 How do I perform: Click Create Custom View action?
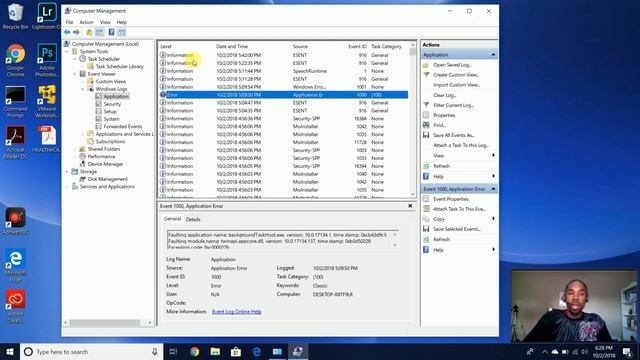point(456,75)
